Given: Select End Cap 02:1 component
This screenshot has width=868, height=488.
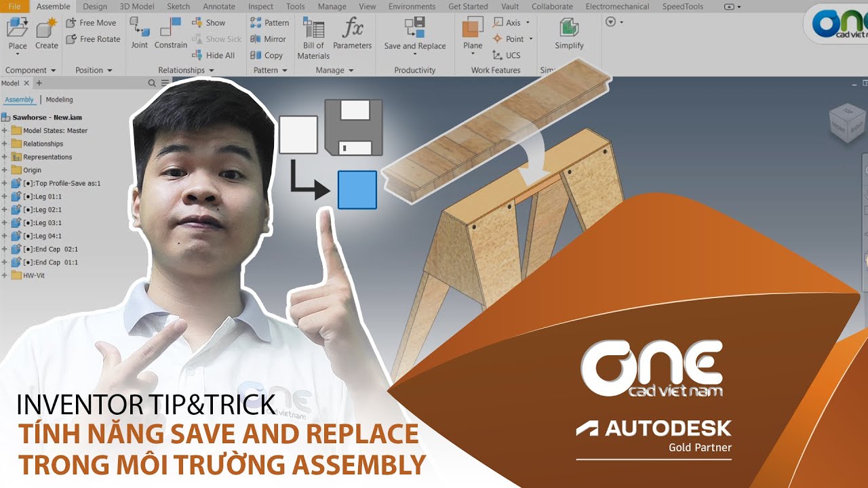Looking at the screenshot, I should [x=50, y=249].
